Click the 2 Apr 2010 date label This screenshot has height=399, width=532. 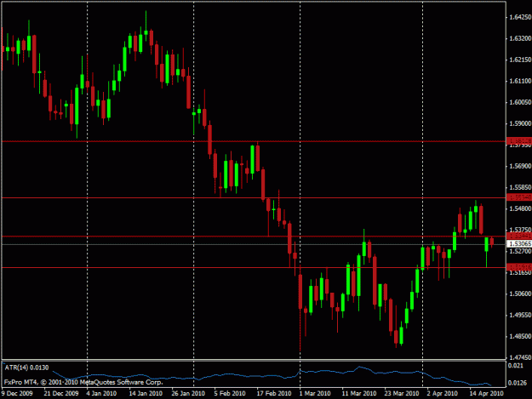(x=442, y=393)
